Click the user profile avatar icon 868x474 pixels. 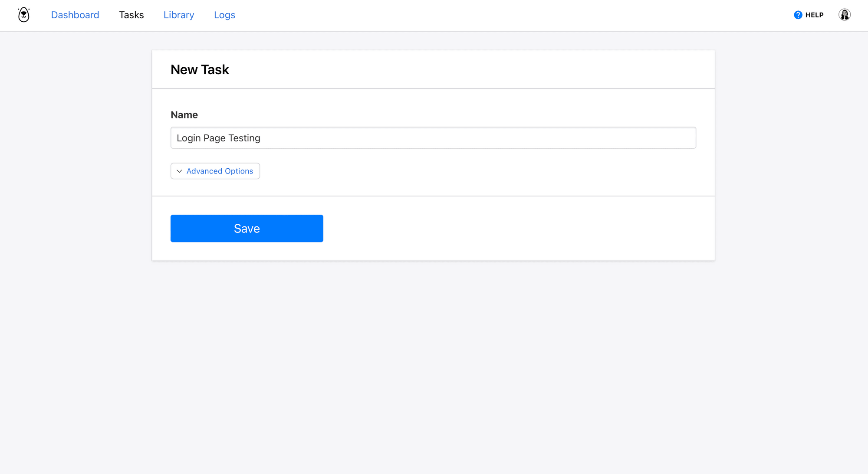(x=845, y=15)
